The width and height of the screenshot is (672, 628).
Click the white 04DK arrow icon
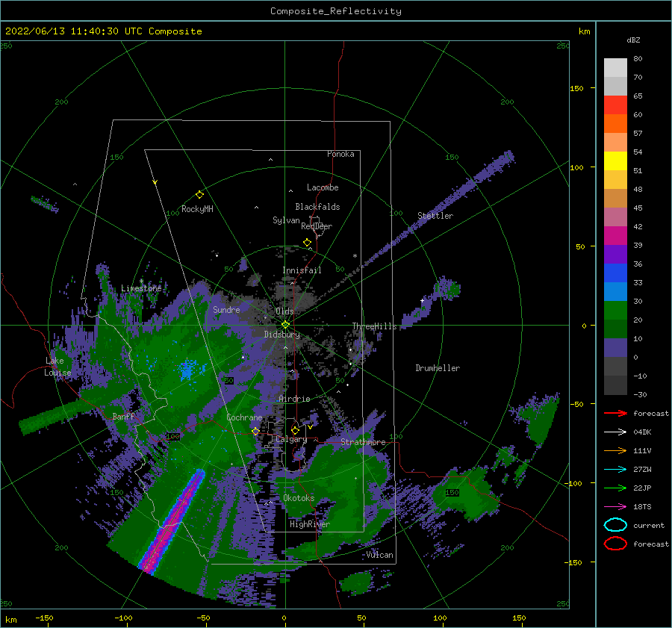click(615, 432)
